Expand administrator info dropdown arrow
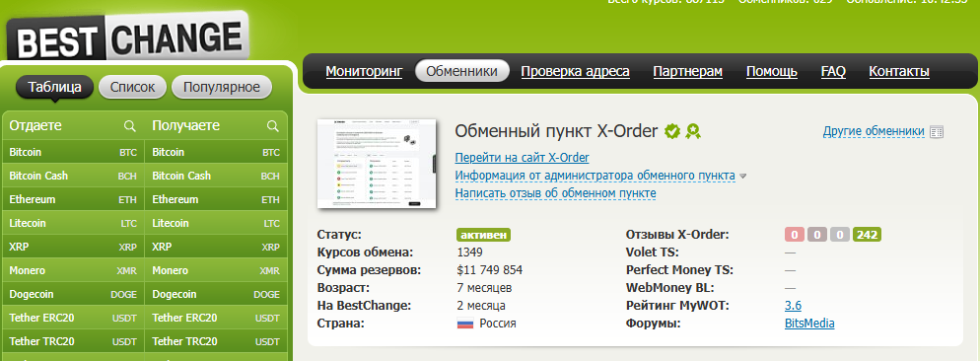Viewport: 980px width, 361px height. pos(743,177)
